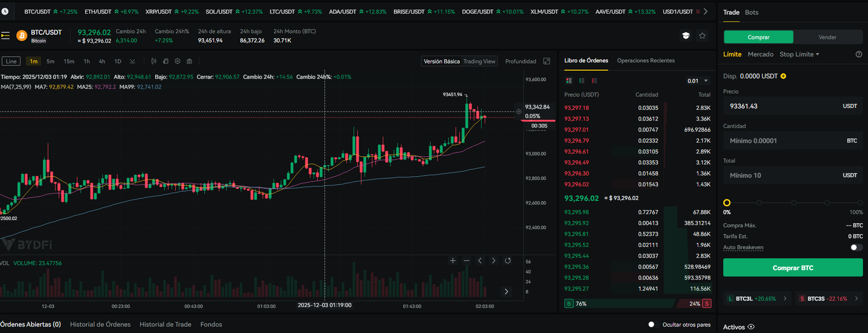Expand the chart to fullscreen
The image size is (868, 333).
pyautogui.click(x=547, y=61)
